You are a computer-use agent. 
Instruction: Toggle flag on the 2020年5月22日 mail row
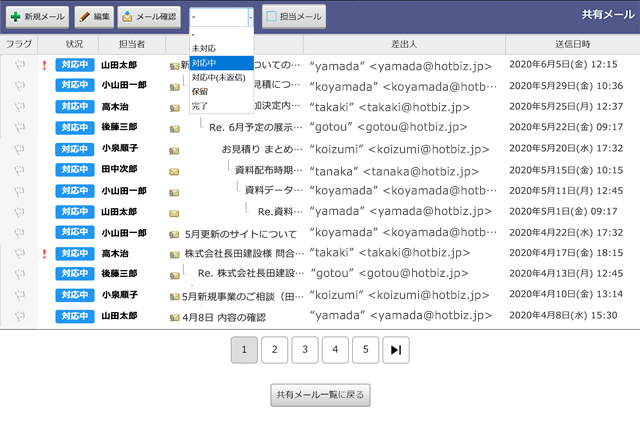tap(20, 128)
